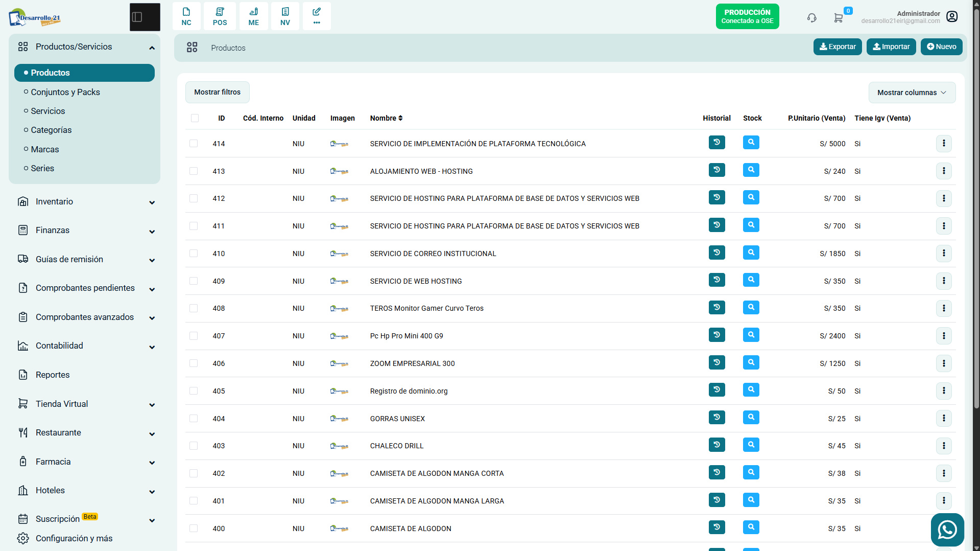980x551 pixels.
Task: Go to Conjuntos y Packs submenu
Action: pos(65,92)
